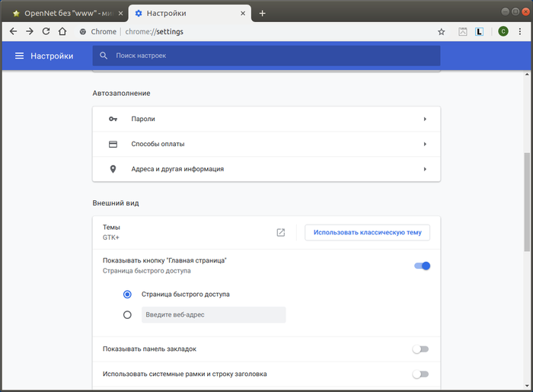Viewport: 533px width, 392px height.
Task: Open a new tab with plus button
Action: (x=262, y=13)
